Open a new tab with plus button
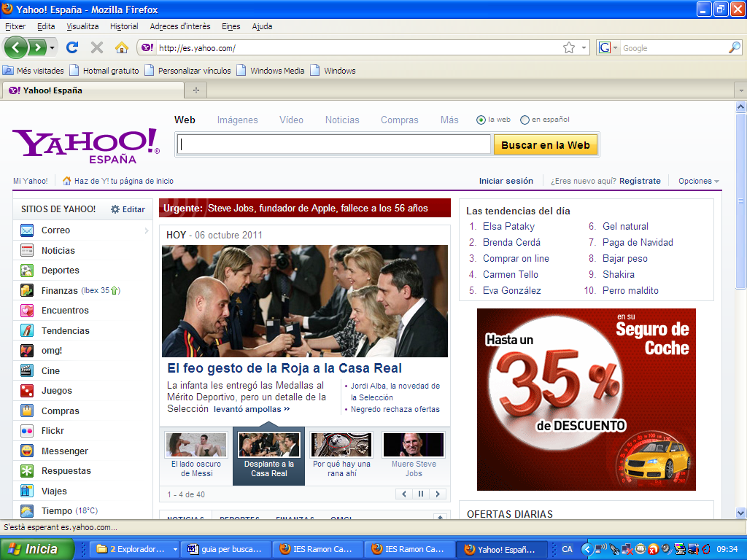 pos(196,90)
